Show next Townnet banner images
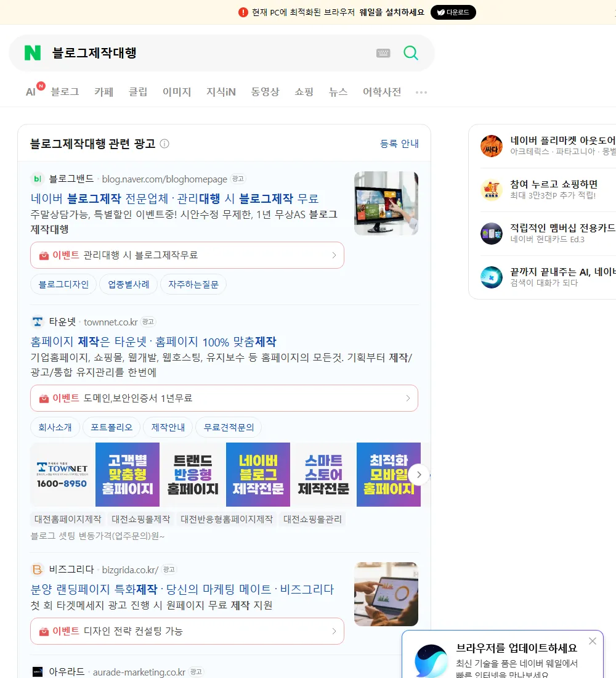616x678 pixels. click(x=419, y=475)
